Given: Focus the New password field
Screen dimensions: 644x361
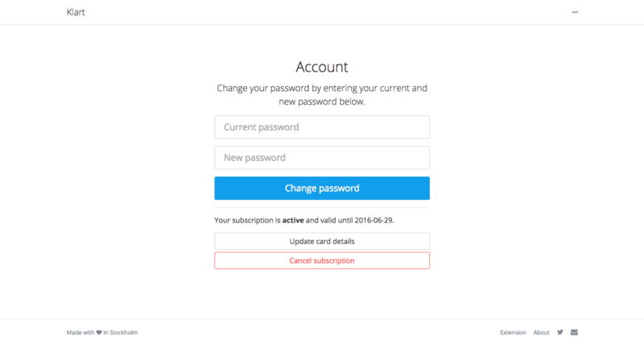Looking at the screenshot, I should click(322, 157).
